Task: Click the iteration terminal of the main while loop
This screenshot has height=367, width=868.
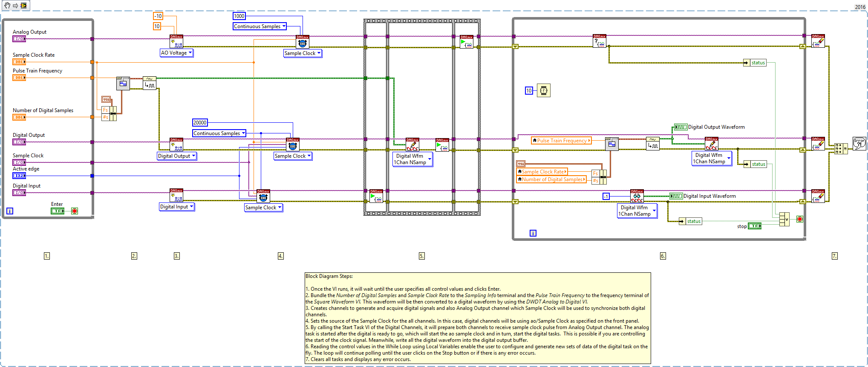Action: 533,233
